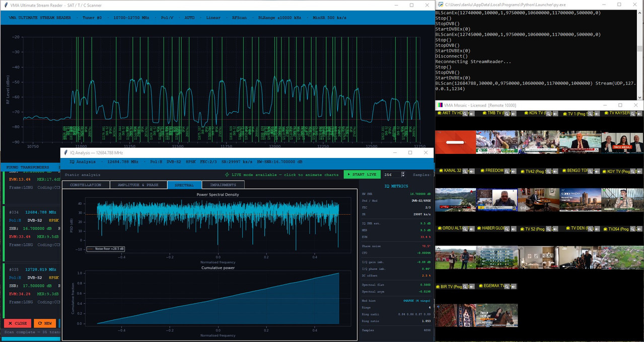644x342 pixels.
Task: Zoom into the HABER GLOBAL channel
Action: point(507,229)
